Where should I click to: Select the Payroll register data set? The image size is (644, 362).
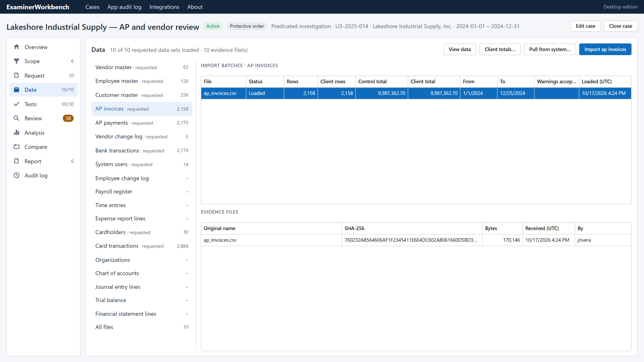point(142,192)
